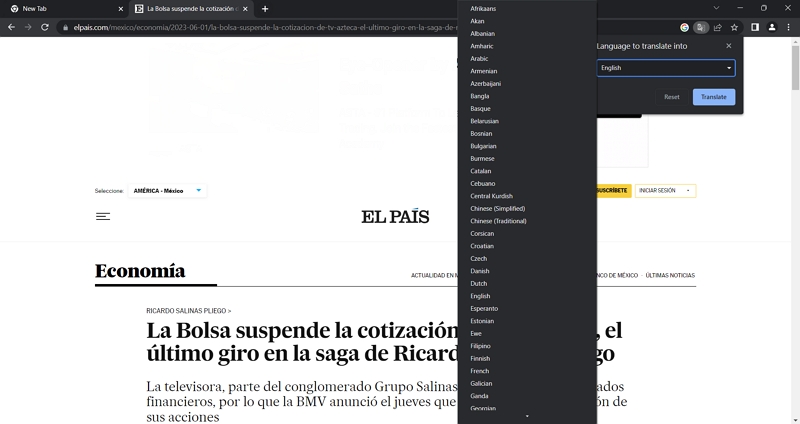Open the El País hamburger menu
Viewport: 800px width, 424px height.
tap(103, 216)
